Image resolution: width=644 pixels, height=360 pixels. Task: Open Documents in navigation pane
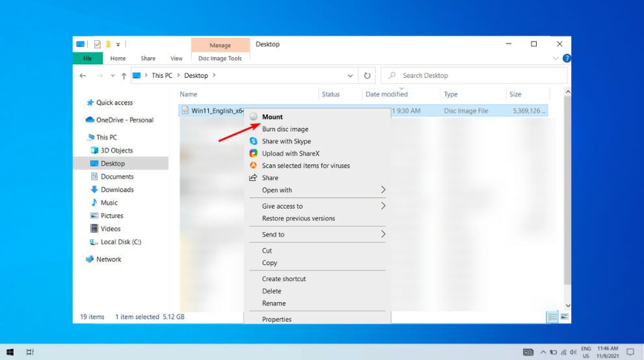[116, 177]
